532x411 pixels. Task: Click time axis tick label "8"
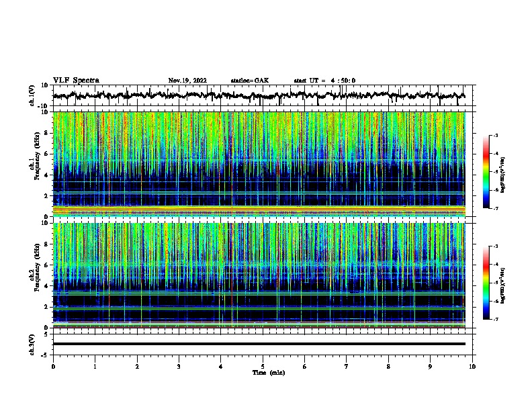[x=388, y=367]
